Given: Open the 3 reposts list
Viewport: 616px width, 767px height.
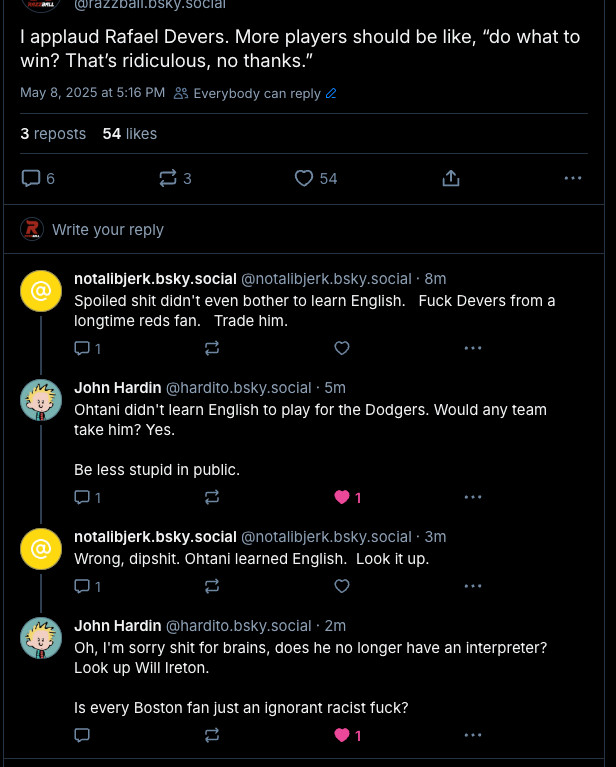Looking at the screenshot, I should point(53,134).
